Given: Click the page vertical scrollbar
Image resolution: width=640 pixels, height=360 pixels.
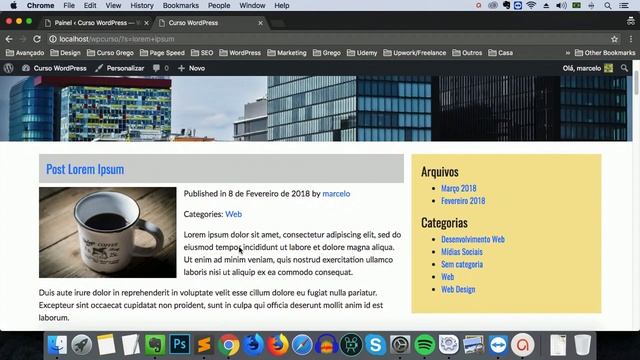Looking at the screenshot, I should pos(636,82).
